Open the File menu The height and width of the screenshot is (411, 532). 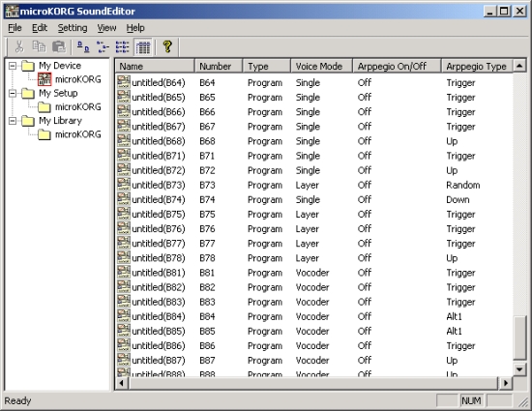(15, 28)
